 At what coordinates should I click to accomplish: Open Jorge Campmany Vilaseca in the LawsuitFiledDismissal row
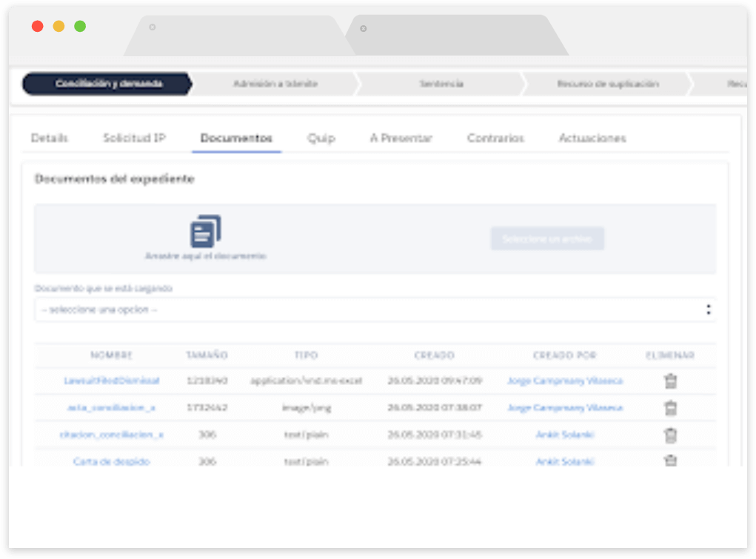(564, 381)
